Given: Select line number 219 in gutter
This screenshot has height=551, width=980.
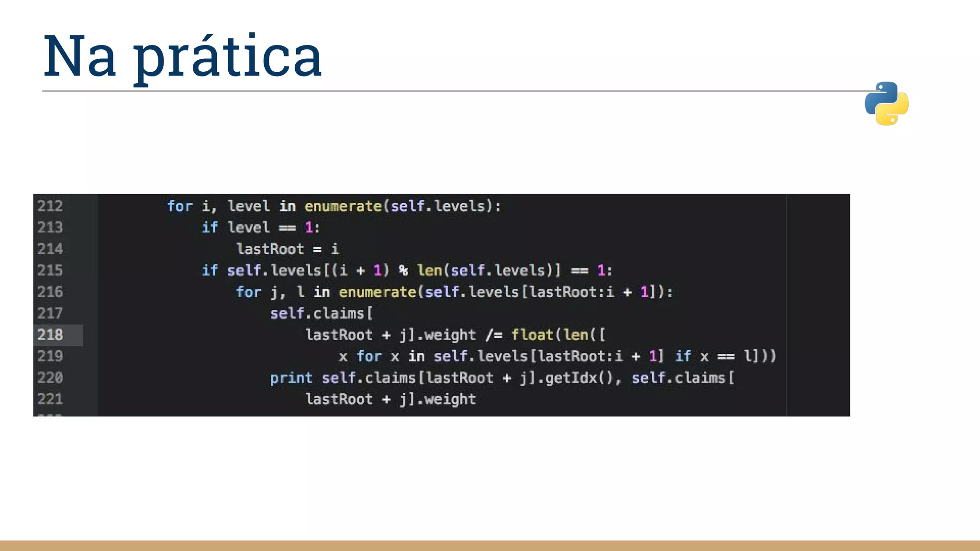Looking at the screenshot, I should click(50, 356).
